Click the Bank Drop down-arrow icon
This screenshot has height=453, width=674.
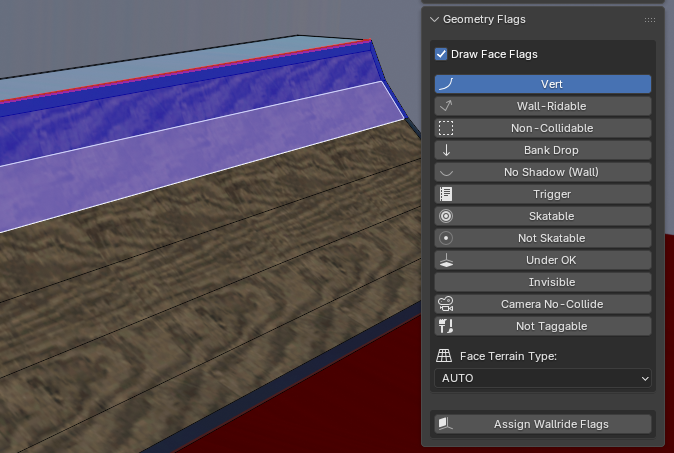tap(446, 150)
